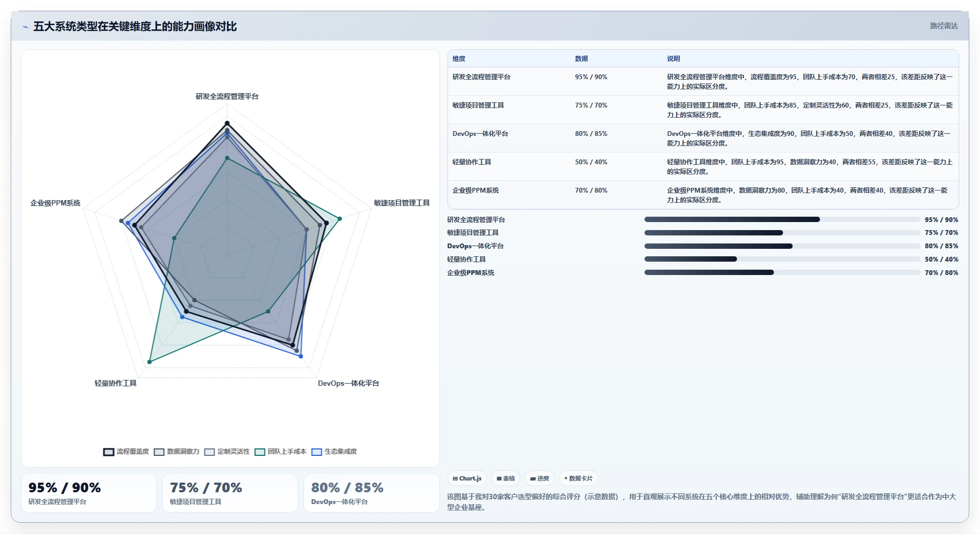Toggle the 生态集成度 legend series

point(334,452)
